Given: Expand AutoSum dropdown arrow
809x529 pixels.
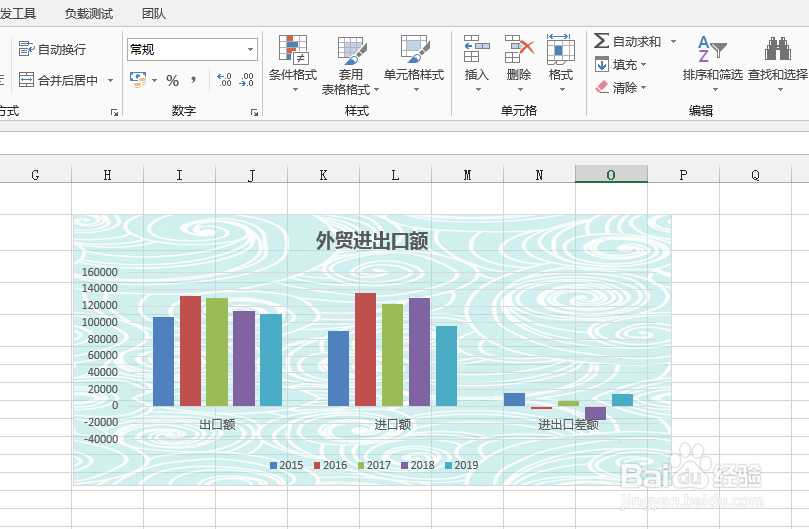Looking at the screenshot, I should [673, 41].
